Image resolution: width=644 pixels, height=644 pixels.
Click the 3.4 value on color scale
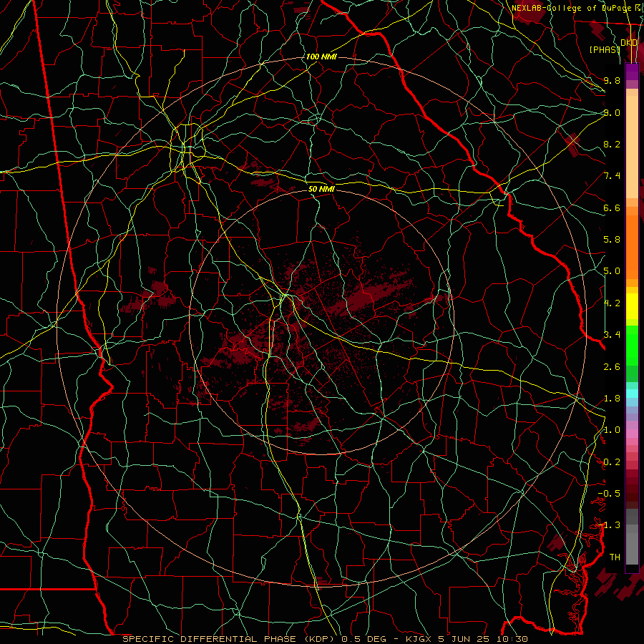612,334
